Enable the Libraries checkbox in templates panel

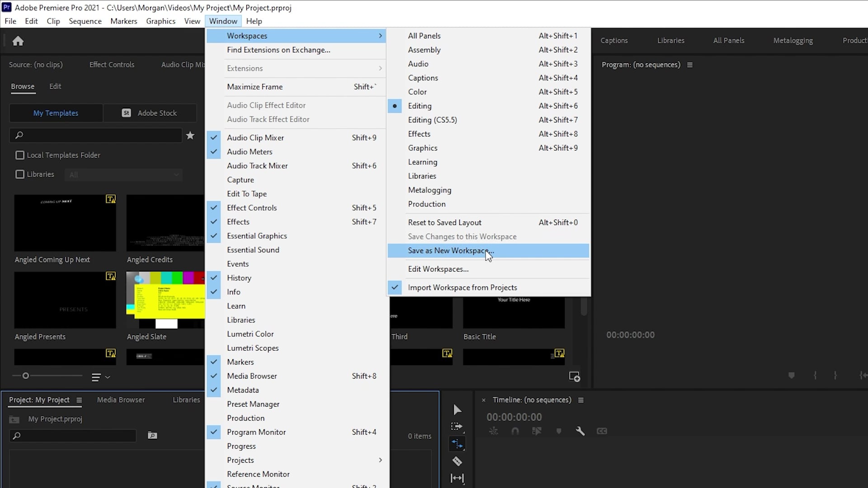tap(19, 174)
